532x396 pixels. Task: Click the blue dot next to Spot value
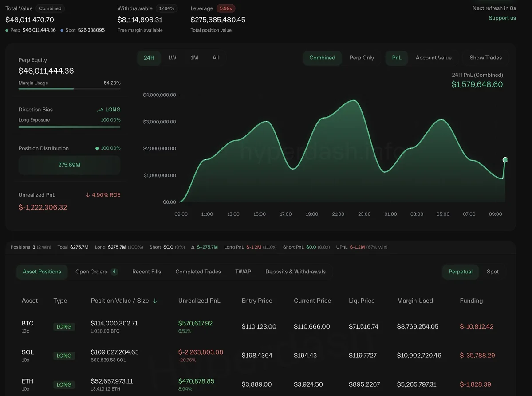(x=62, y=31)
